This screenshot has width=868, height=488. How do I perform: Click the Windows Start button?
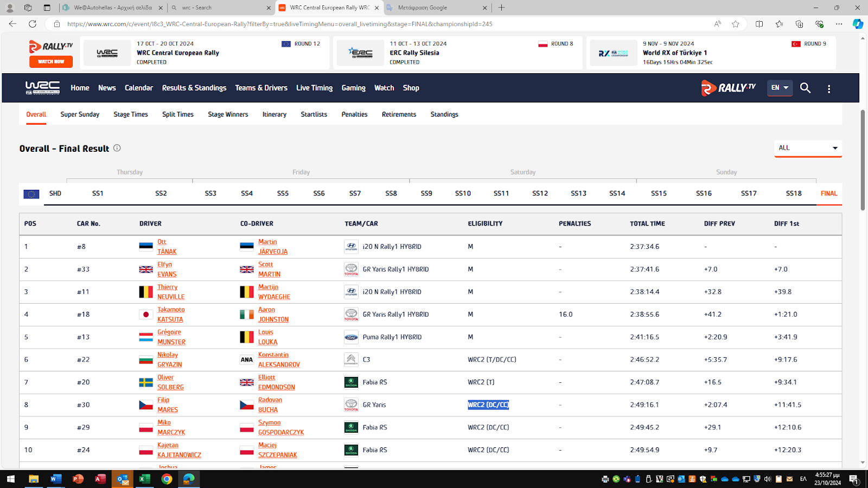pyautogui.click(x=10, y=479)
